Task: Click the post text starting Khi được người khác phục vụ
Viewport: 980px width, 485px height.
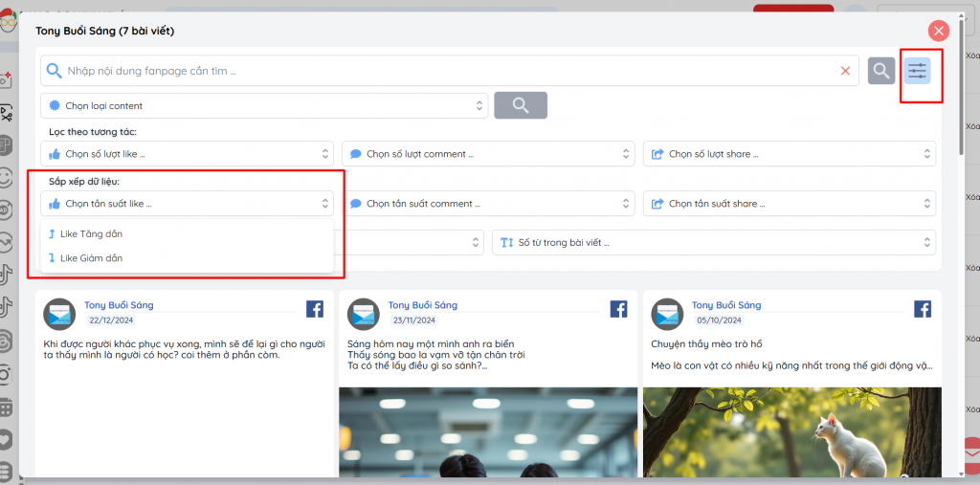Action: point(185,349)
